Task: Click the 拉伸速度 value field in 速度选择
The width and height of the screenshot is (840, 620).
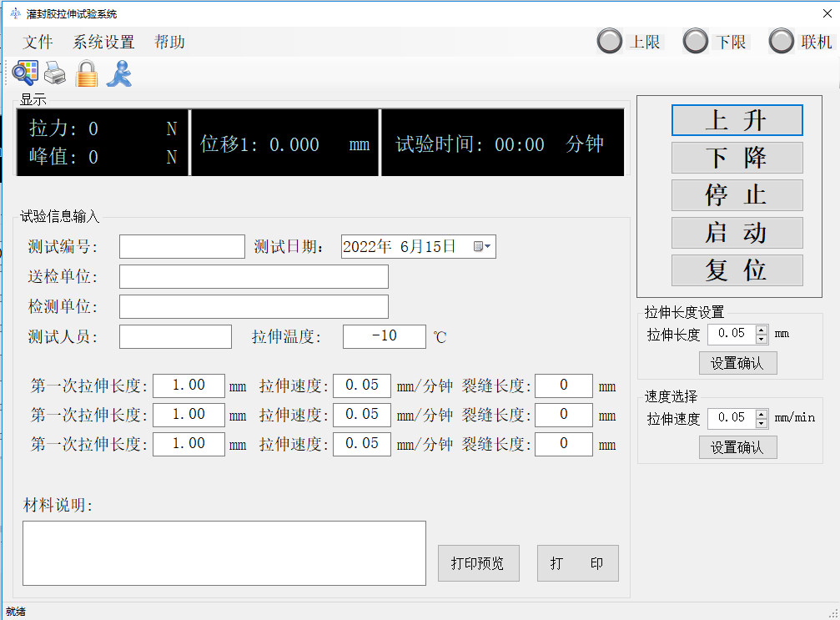Action: click(x=732, y=418)
